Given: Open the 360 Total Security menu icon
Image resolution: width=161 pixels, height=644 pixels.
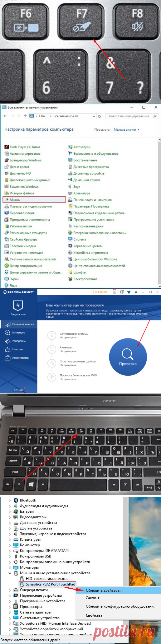Looking at the screenshot, I should click(x=136, y=292).
